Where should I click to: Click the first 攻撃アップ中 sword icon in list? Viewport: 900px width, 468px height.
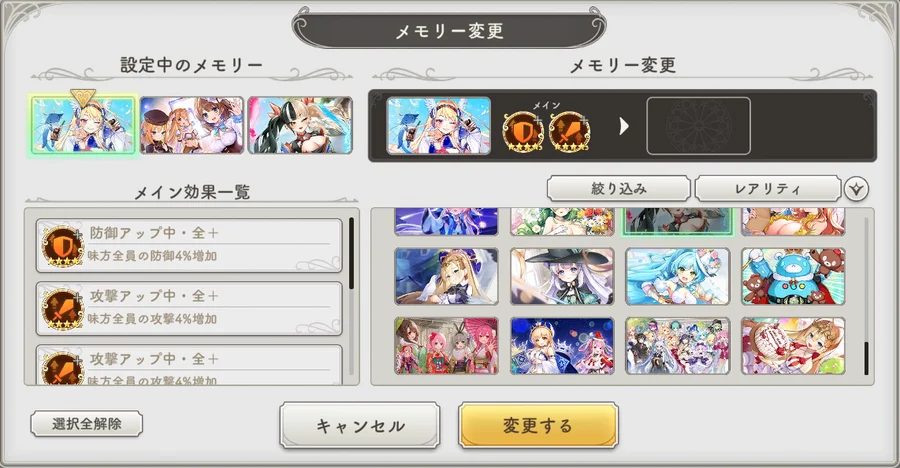pos(63,309)
